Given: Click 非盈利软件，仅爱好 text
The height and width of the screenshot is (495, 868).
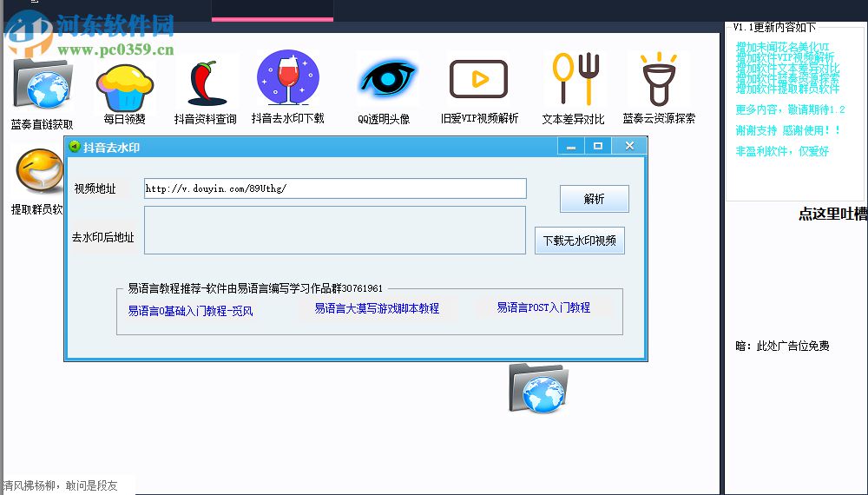Looking at the screenshot, I should pos(782,151).
